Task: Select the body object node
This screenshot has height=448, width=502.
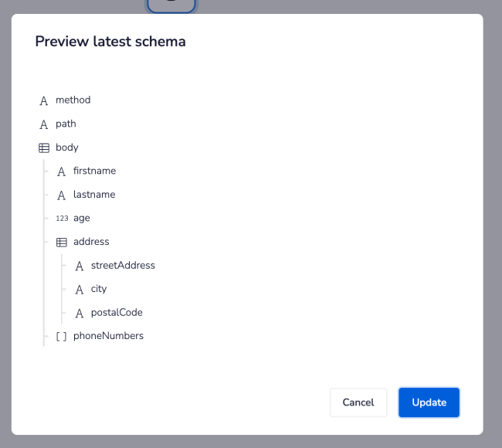Action: pyautogui.click(x=67, y=148)
